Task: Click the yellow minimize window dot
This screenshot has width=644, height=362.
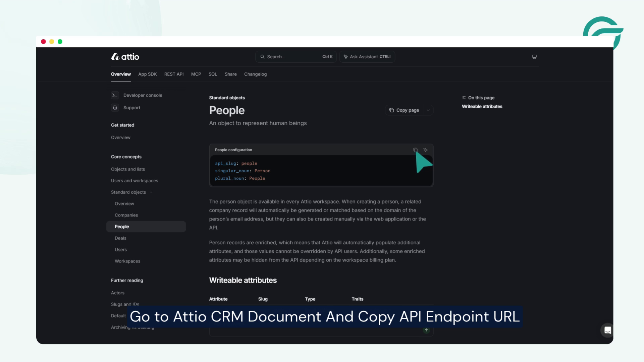Action: [52, 42]
